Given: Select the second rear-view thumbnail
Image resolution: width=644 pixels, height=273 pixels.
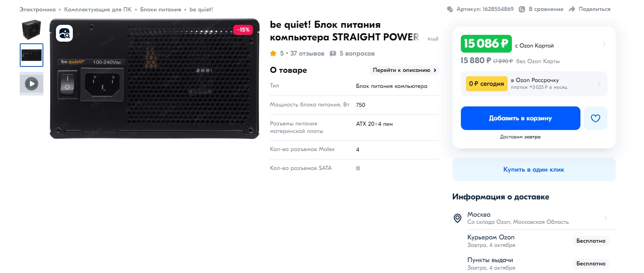Looking at the screenshot, I should click(32, 55).
